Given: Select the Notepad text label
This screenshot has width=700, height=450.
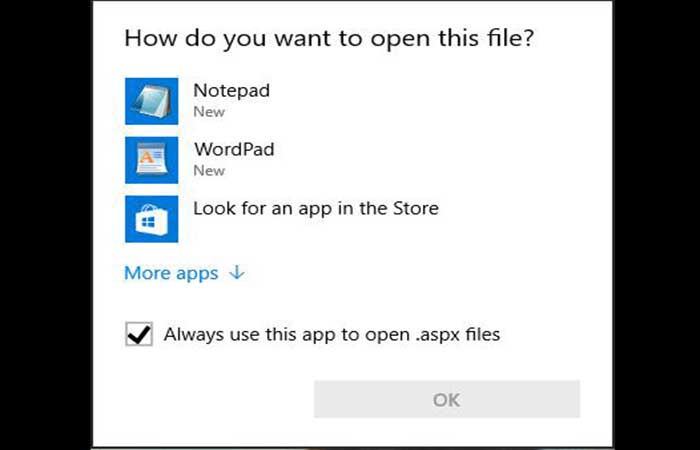Looking at the screenshot, I should 231,91.
